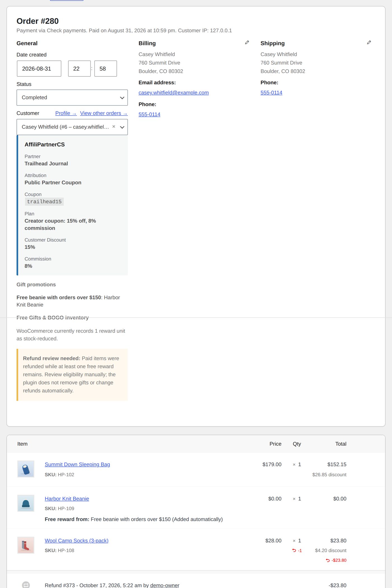
Task: Click the Gift promotions heading
Action: (36, 284)
